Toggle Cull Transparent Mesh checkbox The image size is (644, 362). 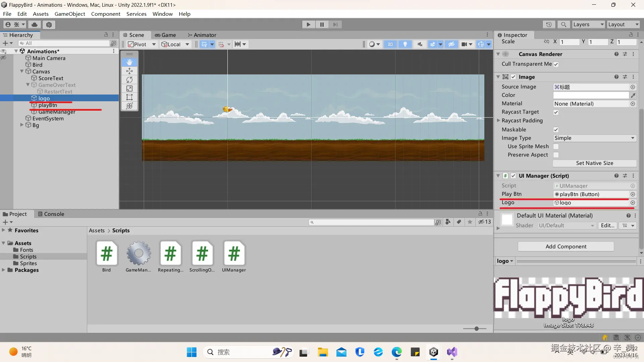point(556,64)
